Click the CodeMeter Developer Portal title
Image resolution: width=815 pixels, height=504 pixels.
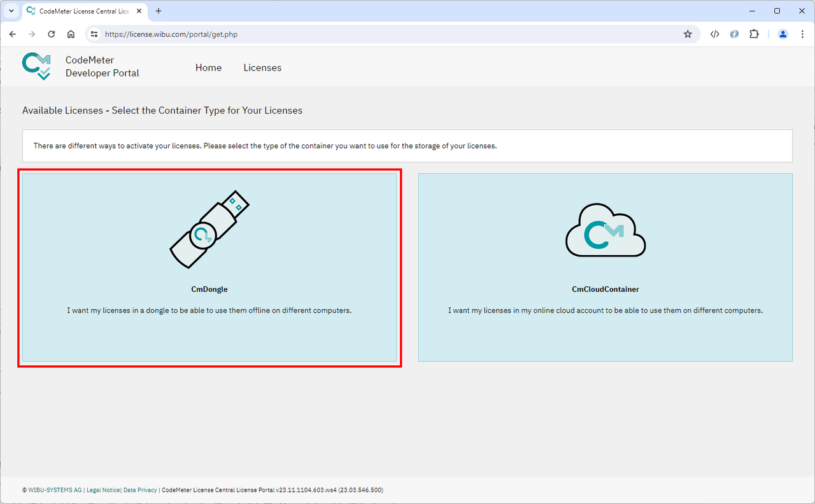click(x=102, y=67)
